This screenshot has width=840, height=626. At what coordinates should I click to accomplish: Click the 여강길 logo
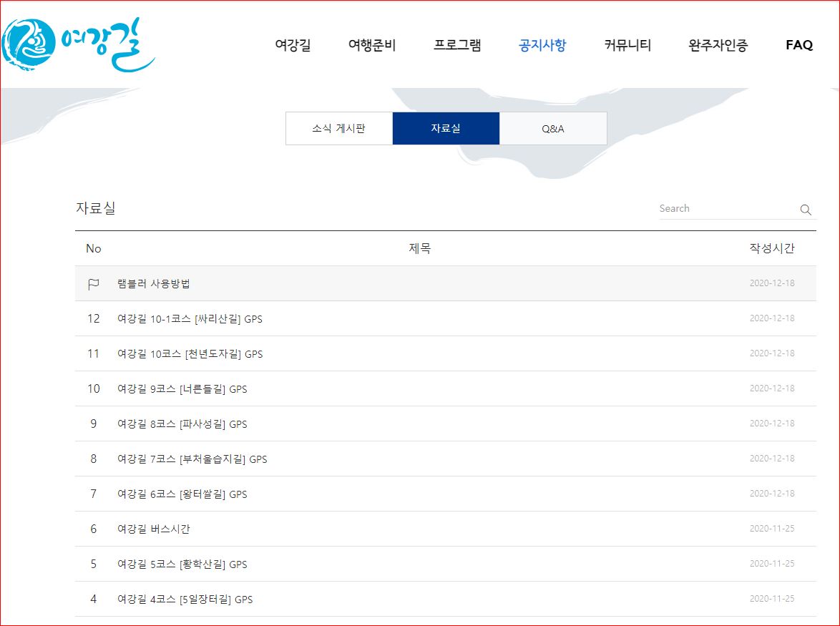[x=78, y=44]
